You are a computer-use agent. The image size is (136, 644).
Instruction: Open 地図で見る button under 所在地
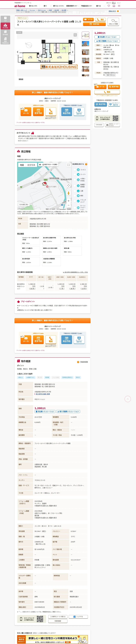pyautogui.click(x=110, y=75)
